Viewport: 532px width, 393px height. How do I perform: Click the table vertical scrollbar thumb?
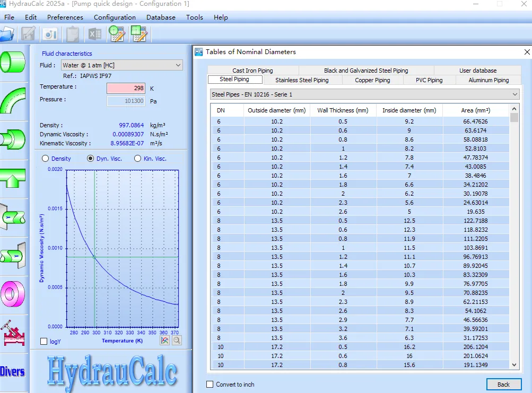click(x=514, y=117)
